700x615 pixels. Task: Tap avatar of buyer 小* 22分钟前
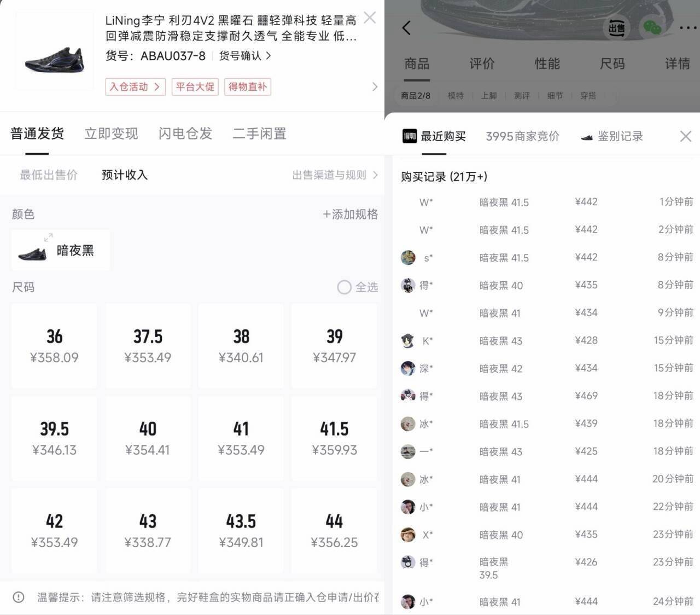408,507
